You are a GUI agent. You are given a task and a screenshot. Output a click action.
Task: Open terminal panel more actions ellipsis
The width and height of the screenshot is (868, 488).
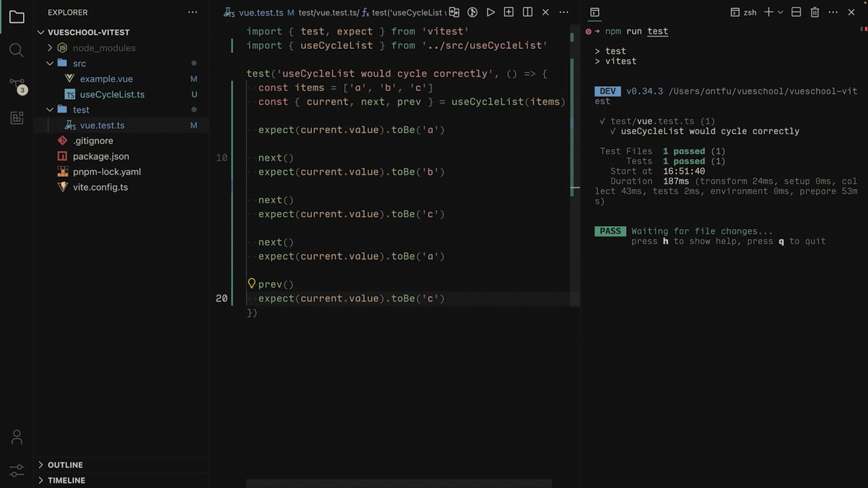pos(833,12)
